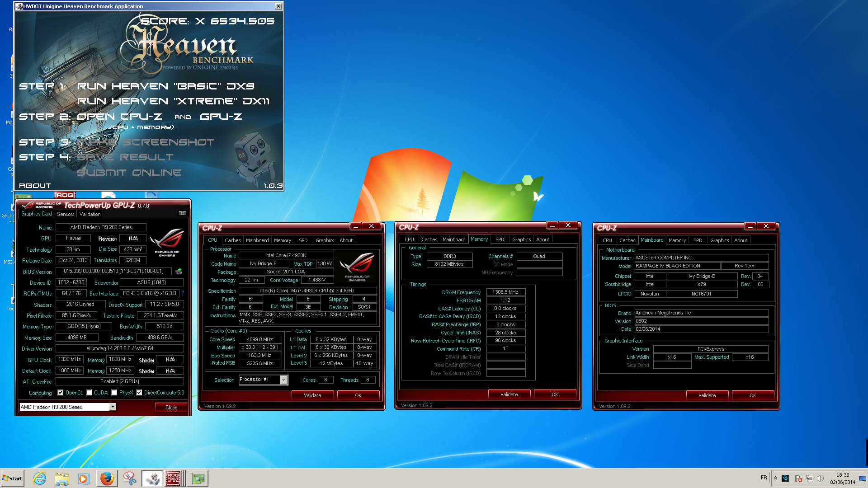Click the GPU Clock value 1330 MHz
Screen dimensions: 868x488
pos(70,360)
